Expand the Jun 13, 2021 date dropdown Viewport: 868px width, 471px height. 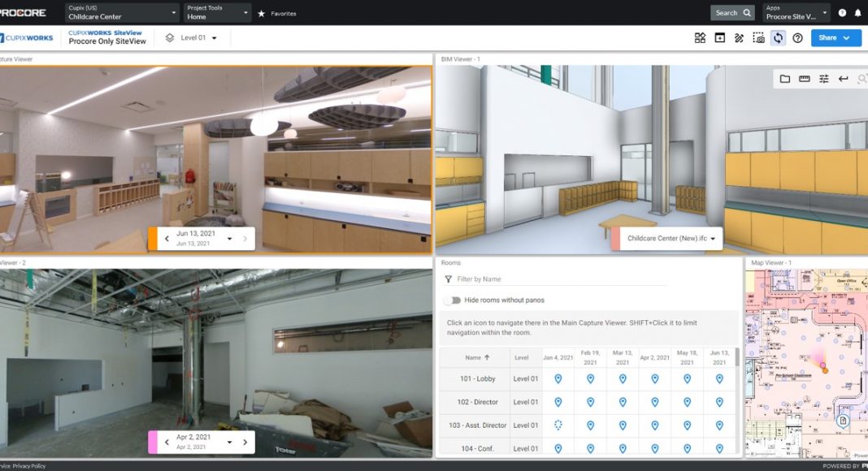[230, 239]
